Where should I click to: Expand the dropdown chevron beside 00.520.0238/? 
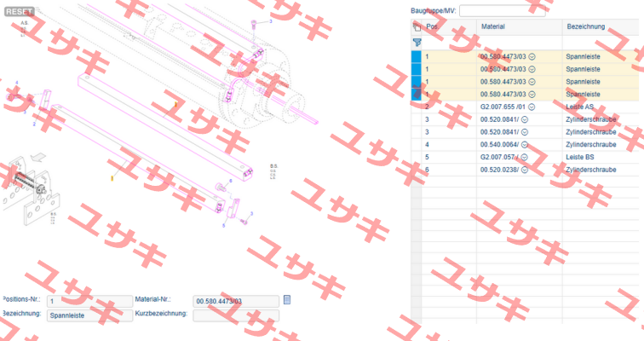coord(525,170)
